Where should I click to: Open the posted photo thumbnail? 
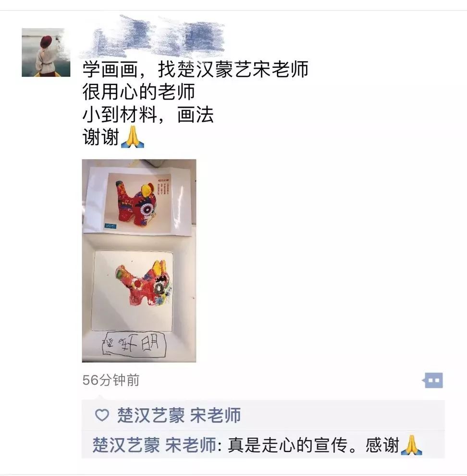click(x=139, y=261)
